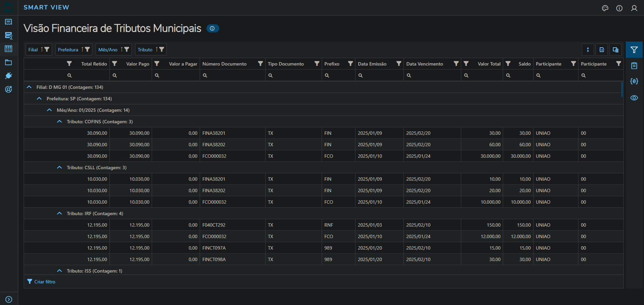
Task: Toggle the eye visibility icon
Action: (634, 98)
